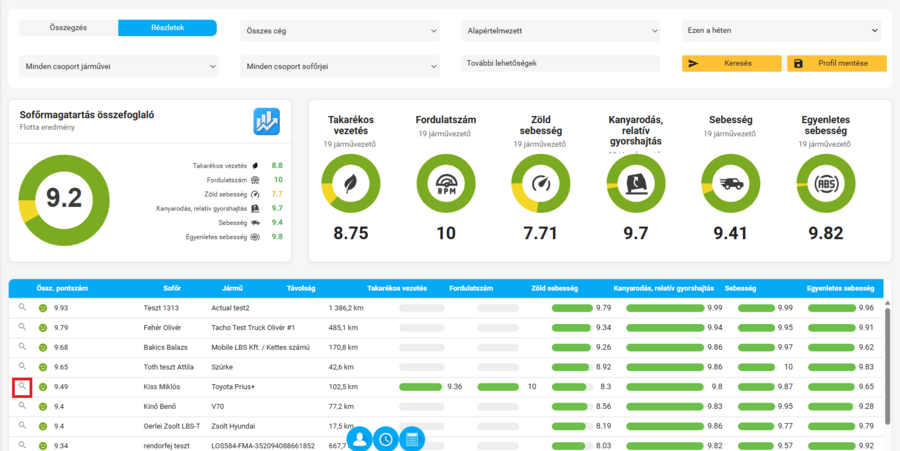This screenshot has height=451, width=900.
Task: Open details magnifier for Kiss Miklós row
Action: pyautogui.click(x=22, y=386)
